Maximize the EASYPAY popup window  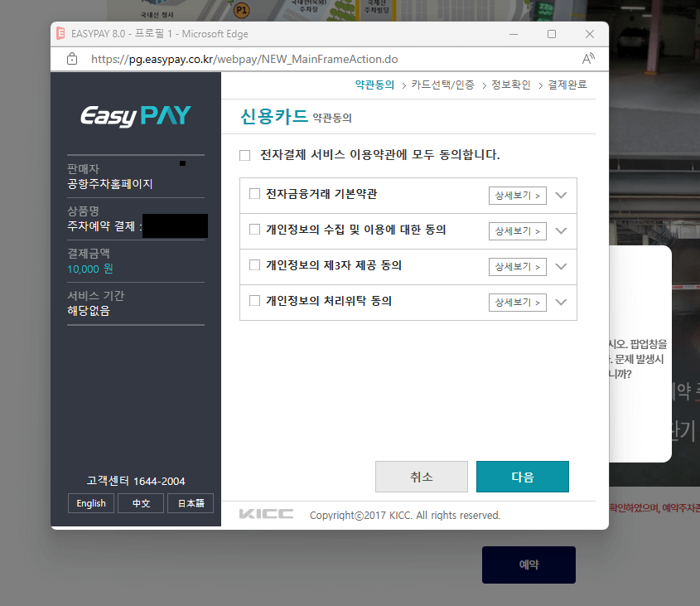[552, 34]
